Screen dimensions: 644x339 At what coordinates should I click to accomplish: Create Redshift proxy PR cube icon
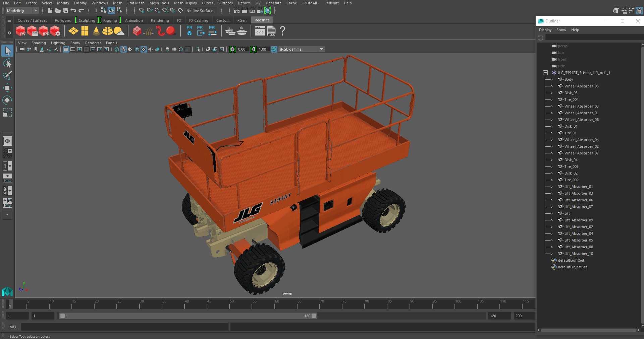pos(190,31)
